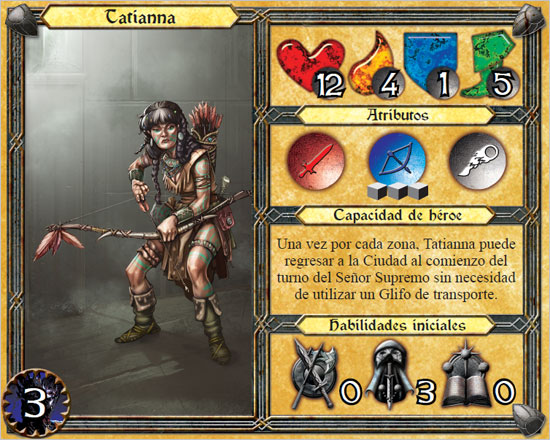Click the crossed weapons fighting skill icon
Viewport: 550px width, 440px height.
click(313, 374)
